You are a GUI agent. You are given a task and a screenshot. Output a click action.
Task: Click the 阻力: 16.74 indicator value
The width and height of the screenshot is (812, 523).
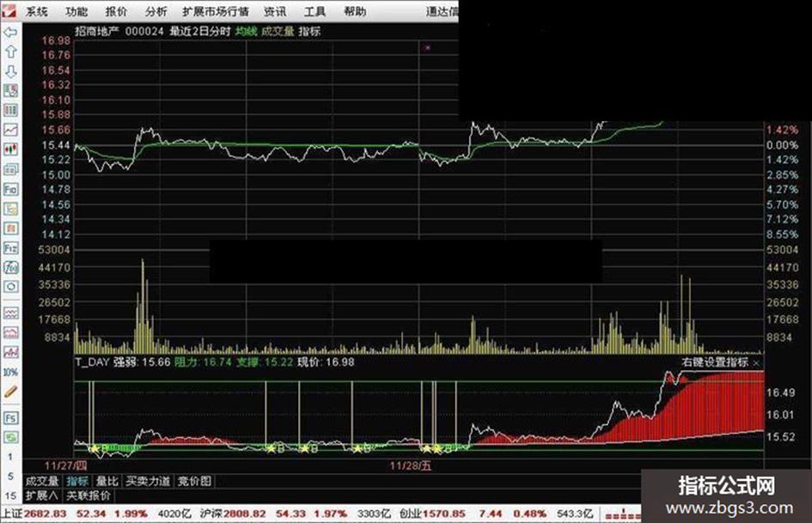(x=203, y=362)
